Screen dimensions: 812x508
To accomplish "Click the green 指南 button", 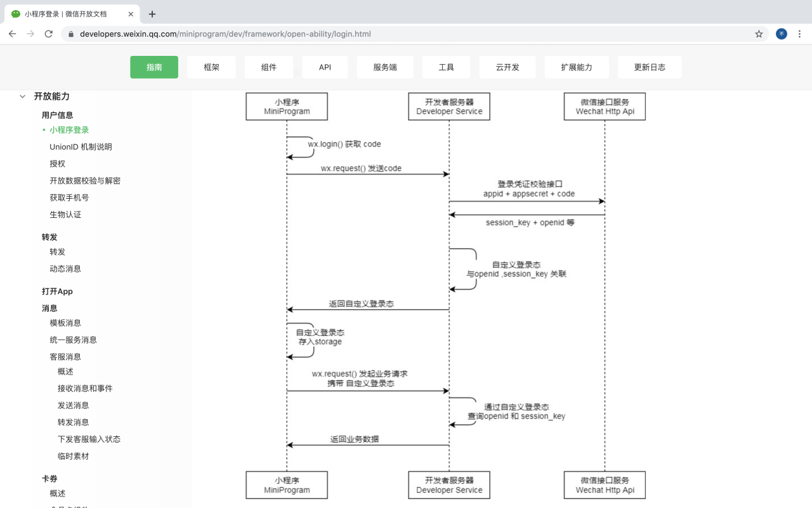I will [x=154, y=67].
